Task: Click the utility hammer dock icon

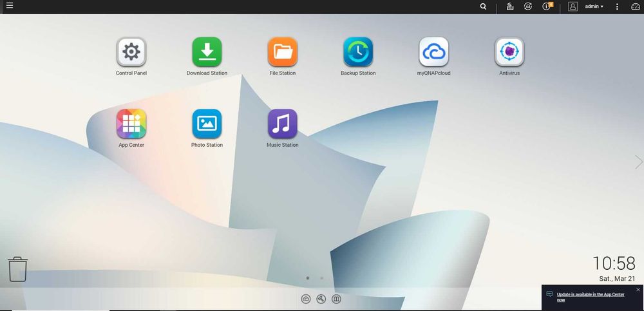Action: pos(321,299)
